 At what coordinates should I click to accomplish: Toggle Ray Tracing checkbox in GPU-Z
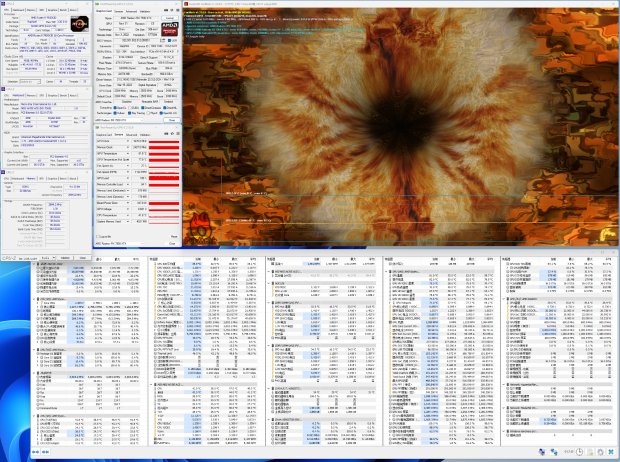pos(129,113)
